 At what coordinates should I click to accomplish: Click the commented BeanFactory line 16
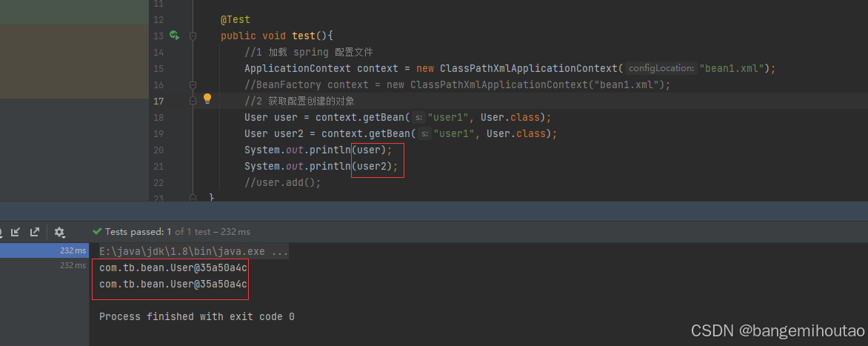(457, 84)
